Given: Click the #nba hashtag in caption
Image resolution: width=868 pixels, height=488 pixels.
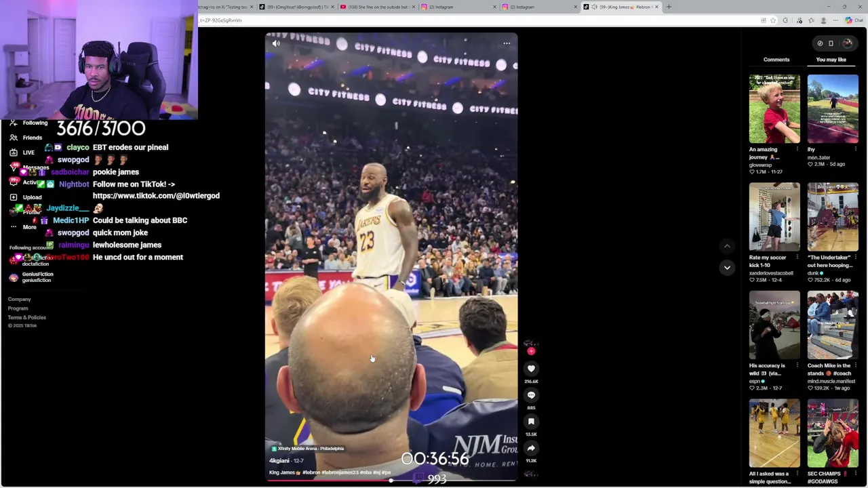Looking at the screenshot, I should coord(365,472).
